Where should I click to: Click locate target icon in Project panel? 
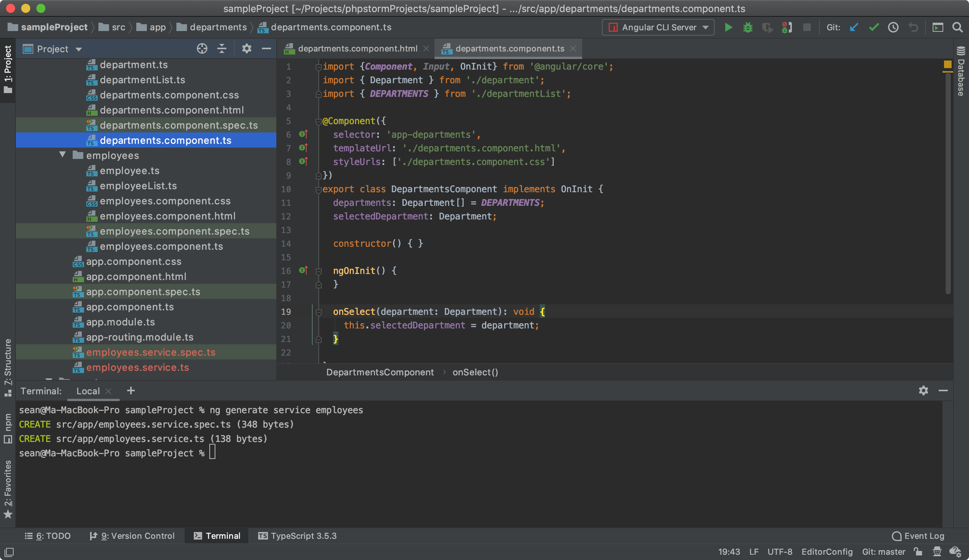click(x=202, y=49)
